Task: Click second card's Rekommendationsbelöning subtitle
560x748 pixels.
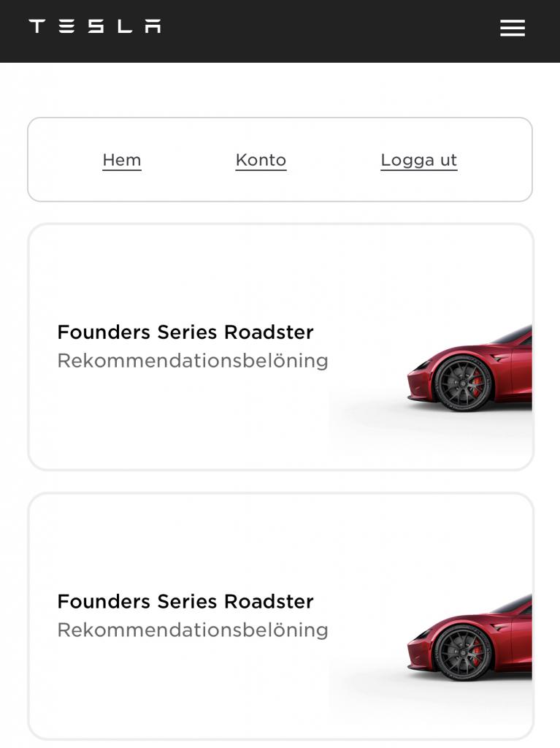Action: [x=193, y=630]
